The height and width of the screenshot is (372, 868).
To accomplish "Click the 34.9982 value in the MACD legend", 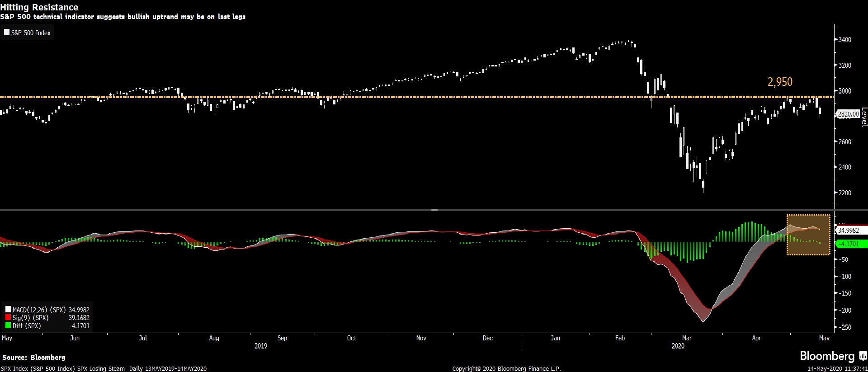I will [x=79, y=310].
